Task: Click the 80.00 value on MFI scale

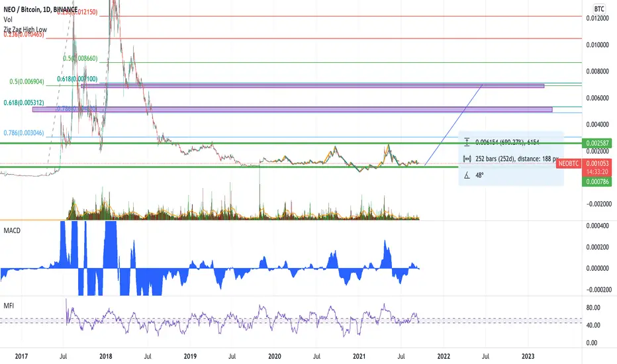Action: click(593, 307)
